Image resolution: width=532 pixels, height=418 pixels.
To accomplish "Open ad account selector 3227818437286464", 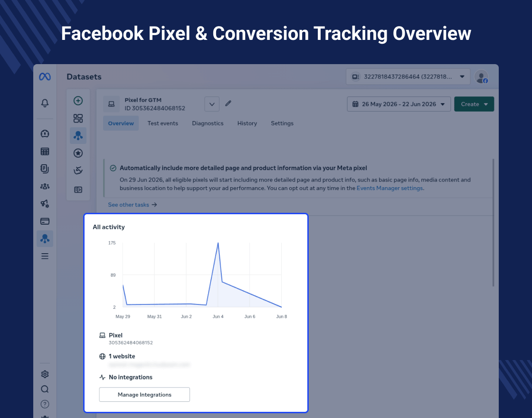I will pyautogui.click(x=408, y=76).
